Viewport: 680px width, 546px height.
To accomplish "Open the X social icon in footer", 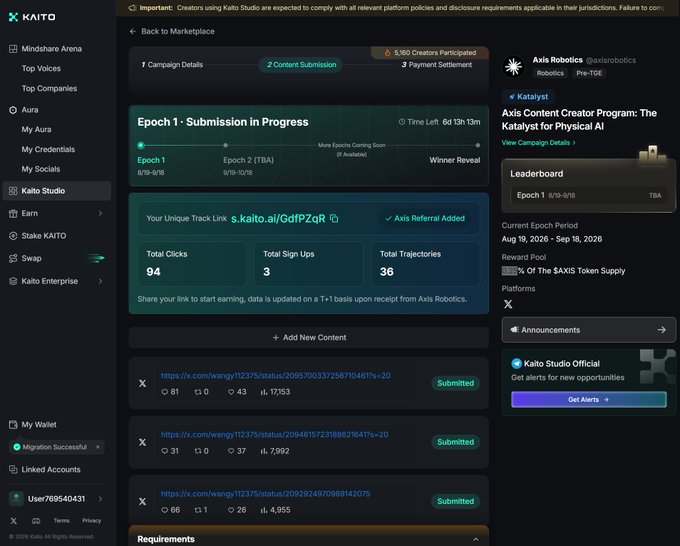I will (14, 521).
